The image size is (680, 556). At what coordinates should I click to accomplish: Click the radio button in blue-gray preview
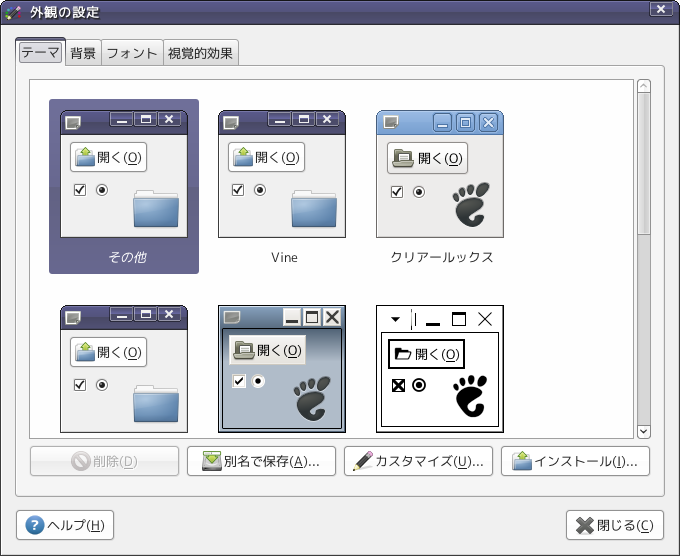point(258,381)
